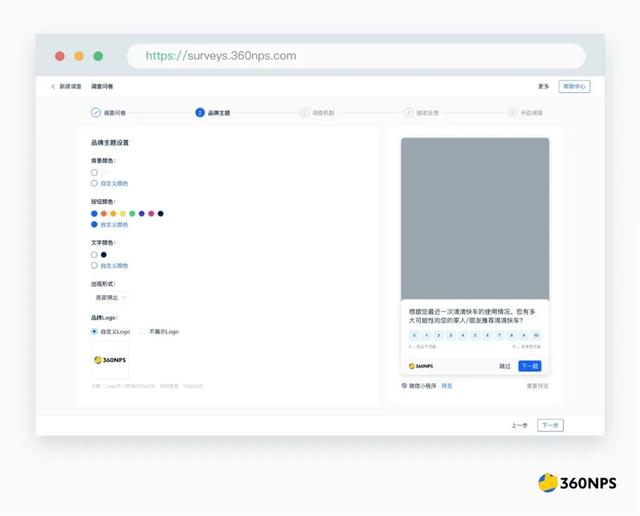This screenshot has height=516, width=640.
Task: Click the back arrow beside 新建调查
Action: tap(54, 87)
